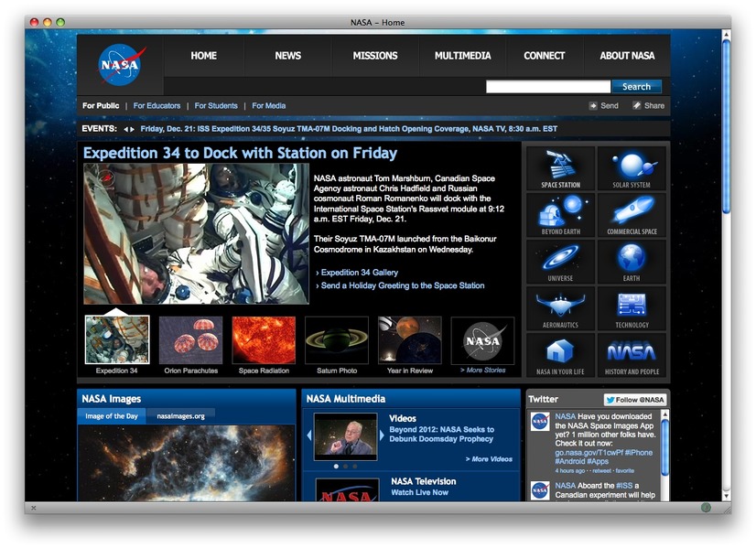Open the History and People NASA worm icon
The width and height of the screenshot is (756, 548).
coord(632,355)
